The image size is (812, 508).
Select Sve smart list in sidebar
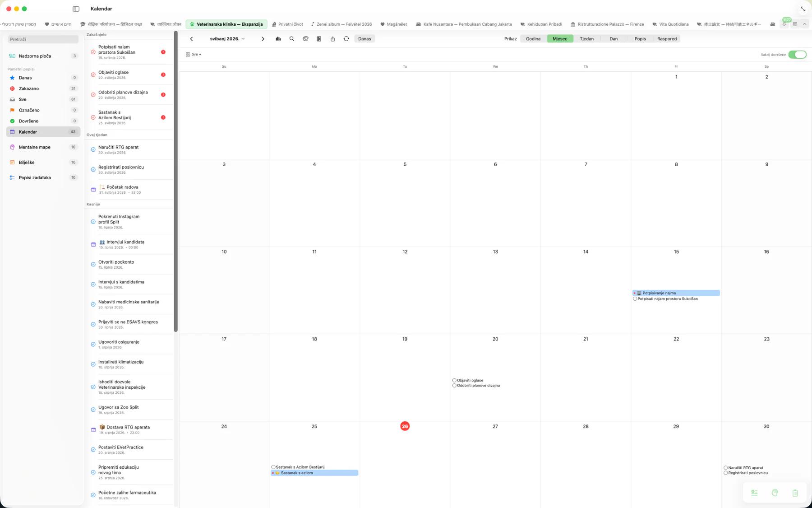point(43,99)
